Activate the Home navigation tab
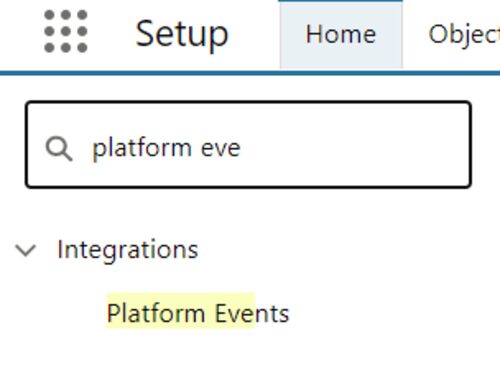The width and height of the screenshot is (500, 378). click(x=341, y=34)
